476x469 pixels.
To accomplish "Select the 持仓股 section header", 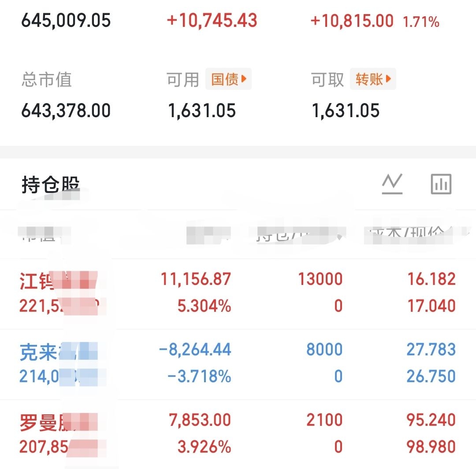I will [50, 185].
